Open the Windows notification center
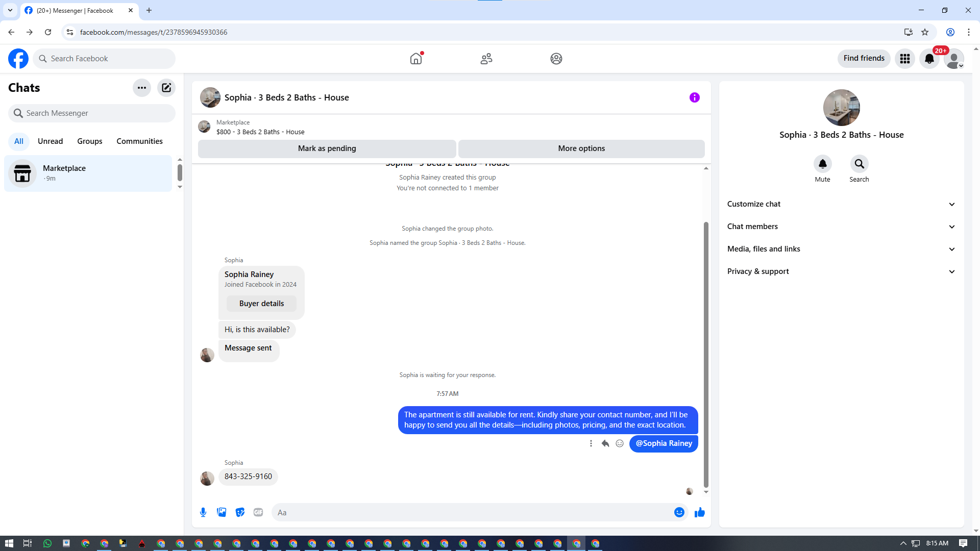 [x=963, y=543]
